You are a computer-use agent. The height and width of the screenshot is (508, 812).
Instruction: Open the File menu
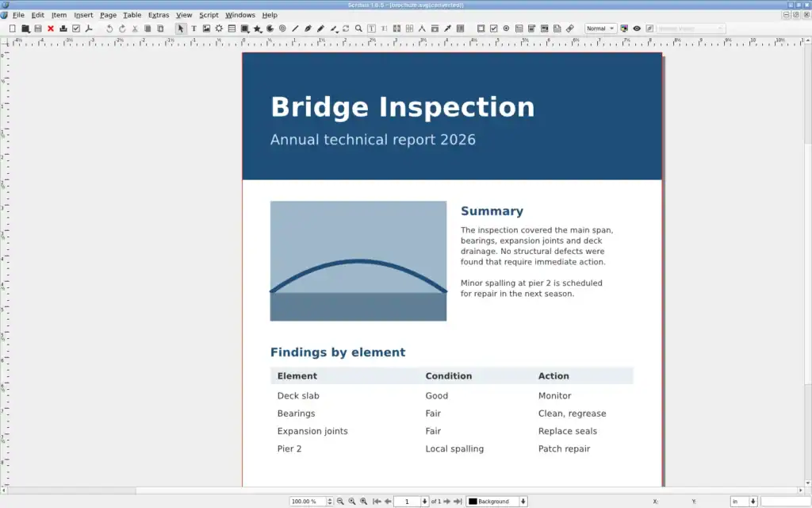pos(18,15)
